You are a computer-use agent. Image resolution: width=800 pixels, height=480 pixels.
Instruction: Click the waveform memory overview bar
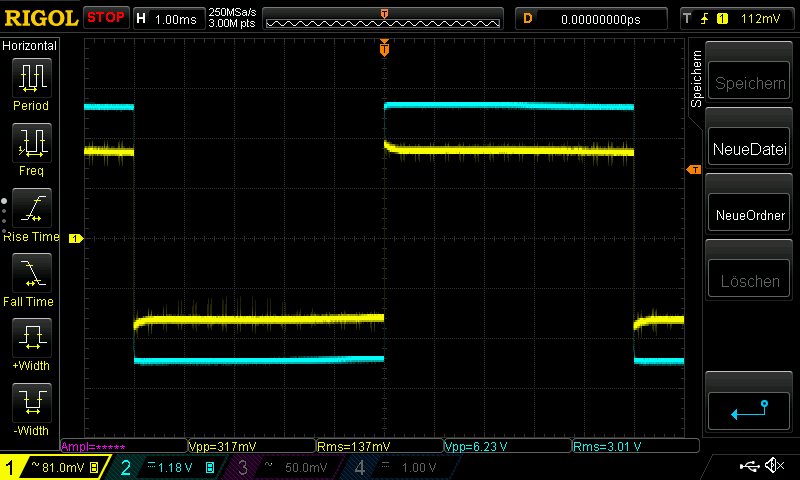pos(383,19)
